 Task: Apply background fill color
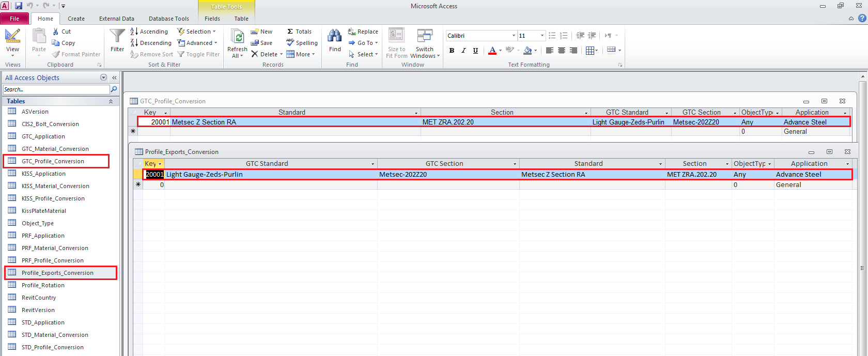(528, 50)
